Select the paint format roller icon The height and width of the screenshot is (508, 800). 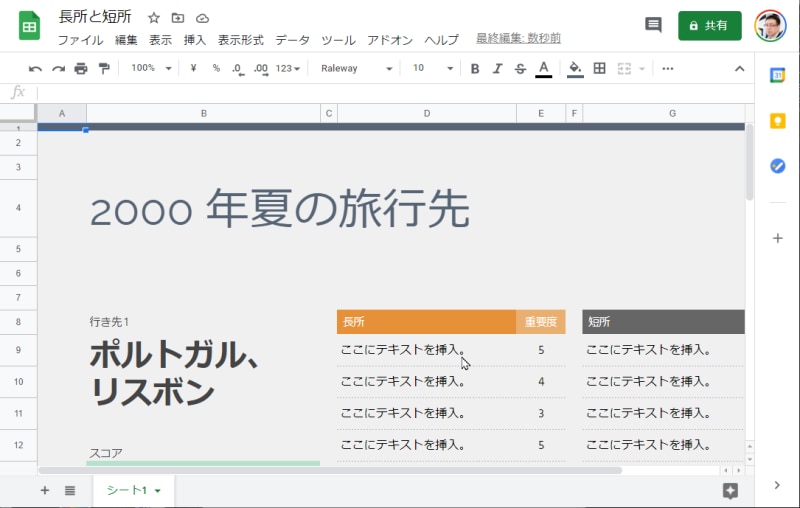104,68
